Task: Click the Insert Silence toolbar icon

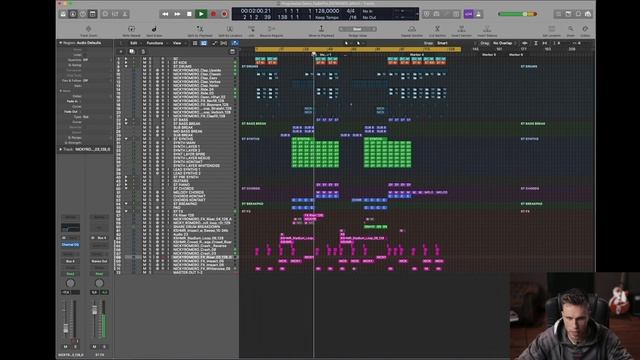Action: click(x=487, y=29)
